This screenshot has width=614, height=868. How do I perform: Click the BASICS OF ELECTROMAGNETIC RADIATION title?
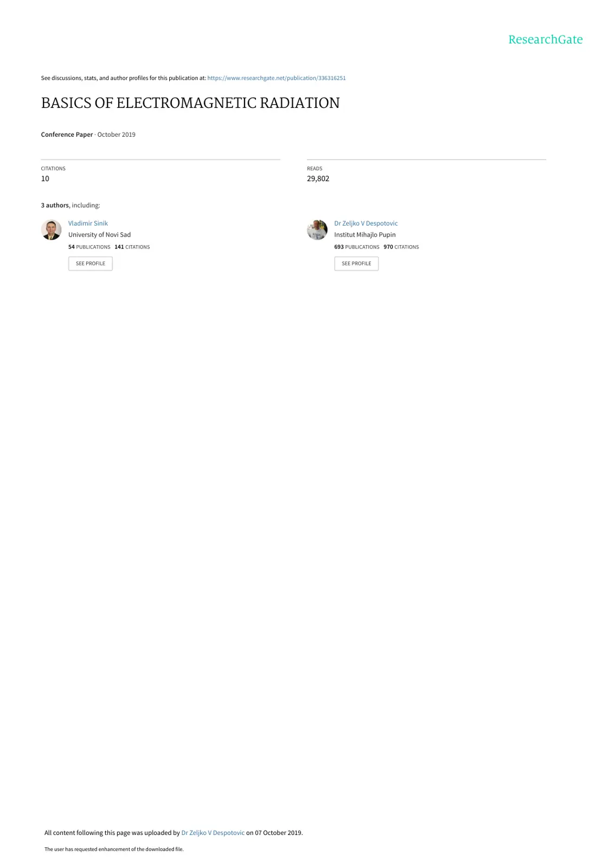(190, 103)
